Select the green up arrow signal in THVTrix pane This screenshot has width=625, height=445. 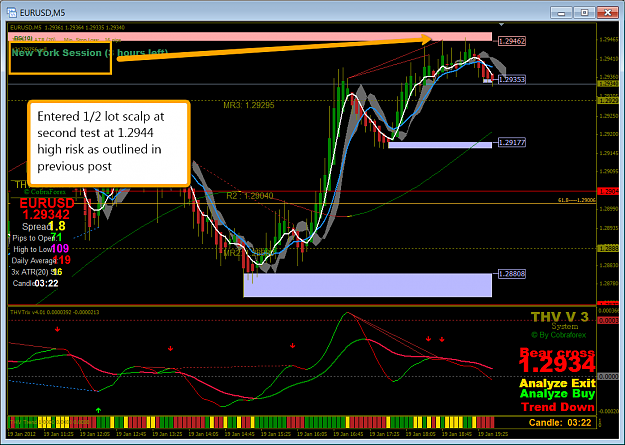(98, 410)
